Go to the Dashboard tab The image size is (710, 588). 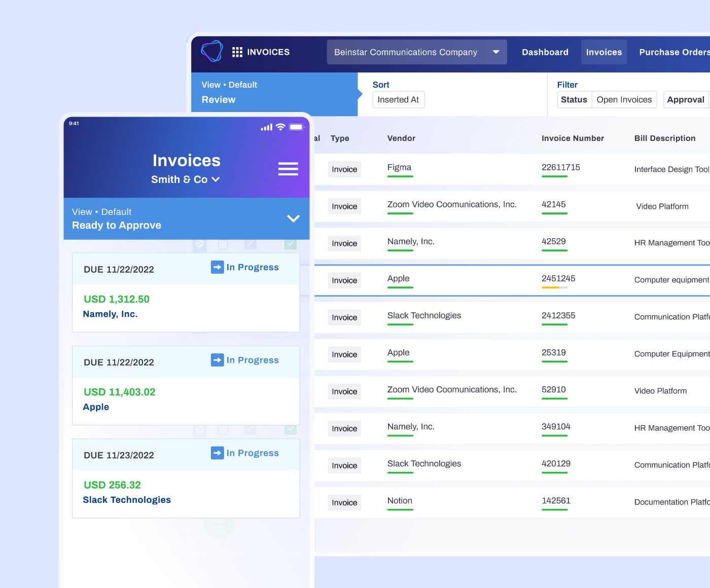545,52
